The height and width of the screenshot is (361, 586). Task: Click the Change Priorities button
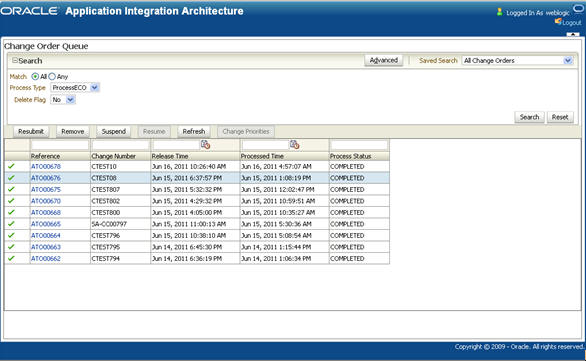pos(246,131)
